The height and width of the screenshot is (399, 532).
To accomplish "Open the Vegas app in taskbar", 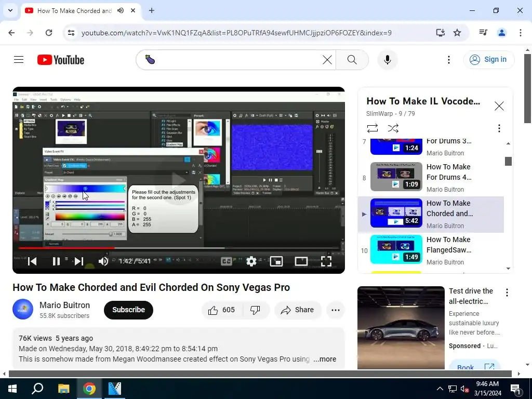I will click(115, 389).
